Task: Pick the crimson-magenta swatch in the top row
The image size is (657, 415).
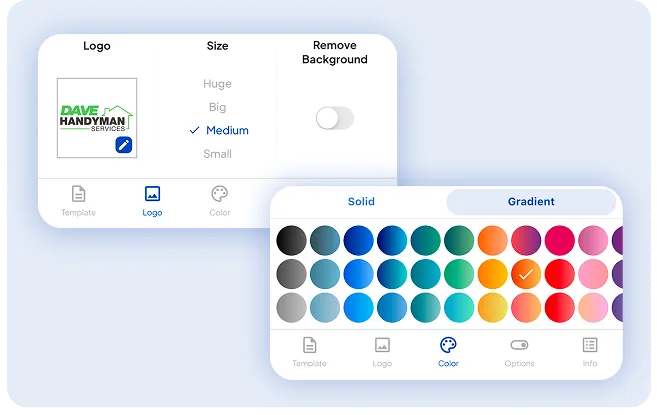Action: coord(559,241)
